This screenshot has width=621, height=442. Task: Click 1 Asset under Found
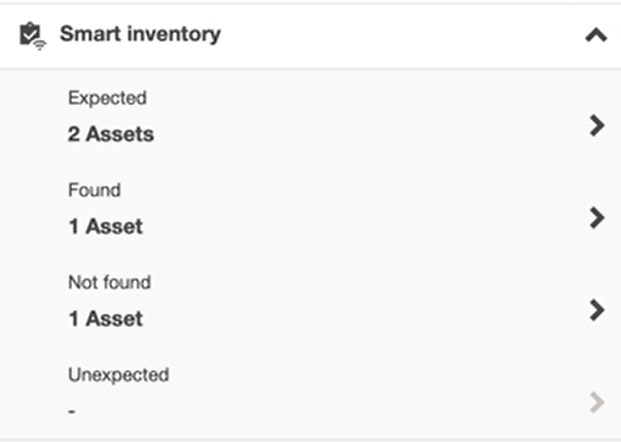click(x=106, y=227)
